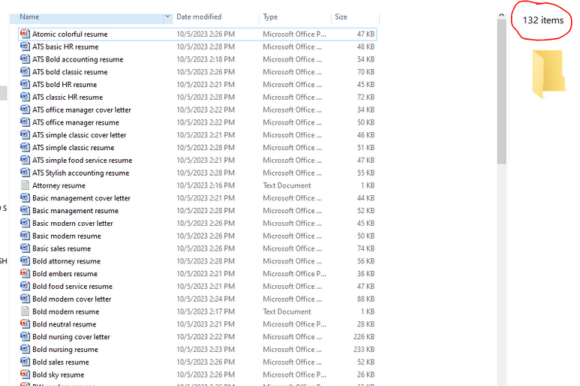The height and width of the screenshot is (386, 580).
Task: Select the file name ATS bold classic resume
Action: coord(70,72)
